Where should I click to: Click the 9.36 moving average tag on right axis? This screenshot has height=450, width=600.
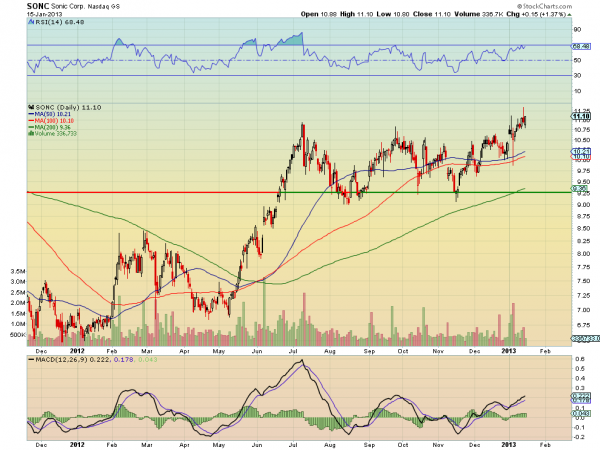click(579, 188)
